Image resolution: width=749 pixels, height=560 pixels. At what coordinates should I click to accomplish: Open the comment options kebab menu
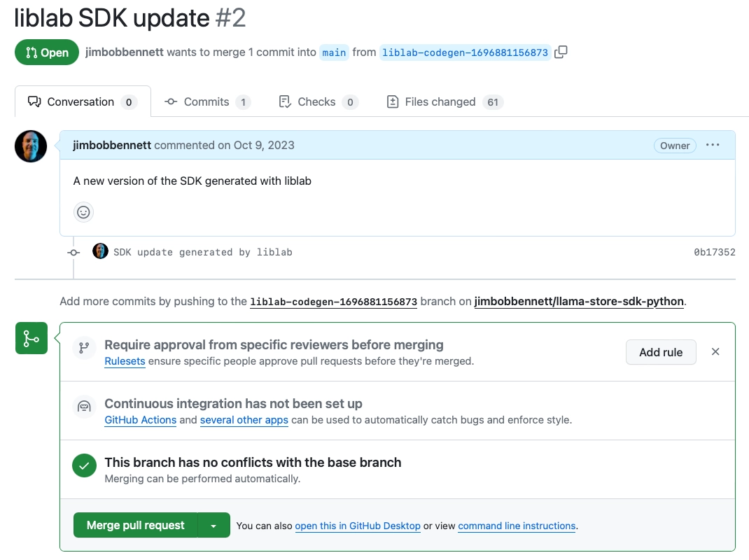click(713, 145)
